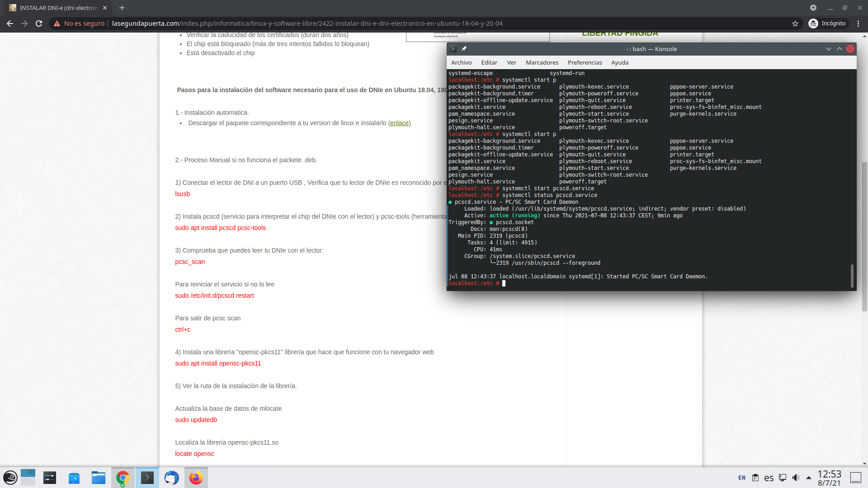The width and height of the screenshot is (868, 488).
Task: Toggle pin on Konsole window title bar
Action: click(x=464, y=49)
